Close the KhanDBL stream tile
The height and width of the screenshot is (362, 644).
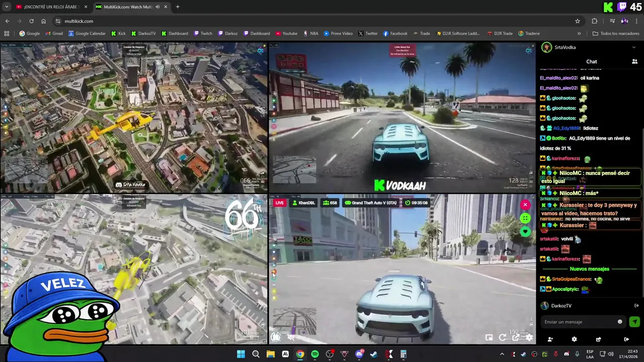[525, 205]
